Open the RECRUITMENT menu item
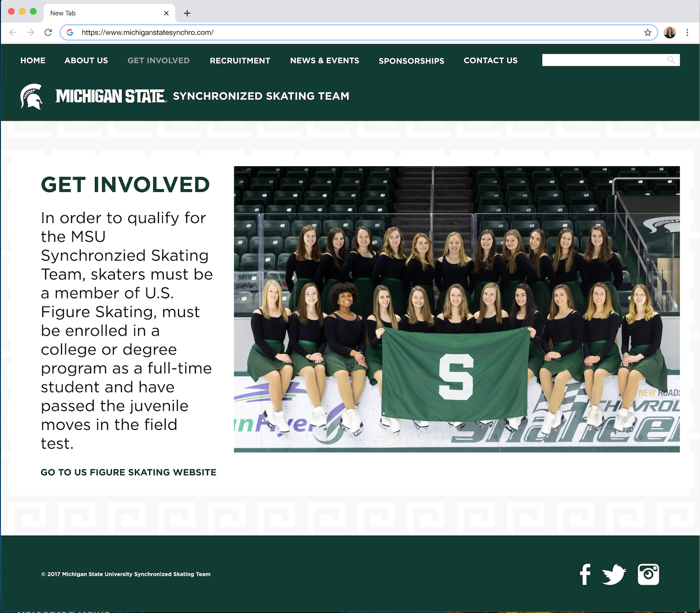The height and width of the screenshot is (613, 700). (240, 61)
